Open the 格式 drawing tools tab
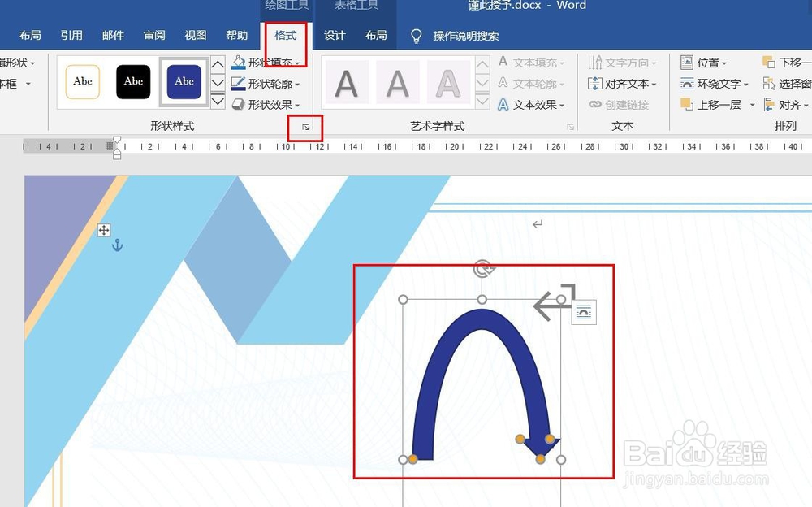This screenshot has height=507, width=812. [x=285, y=35]
